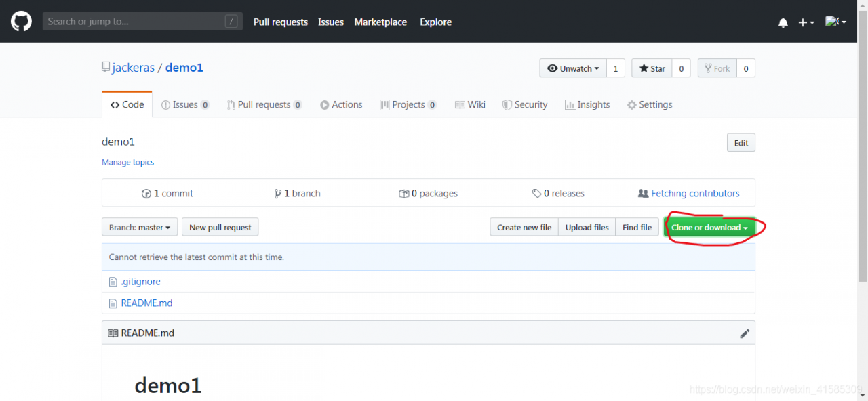Go to Marketplace in top navigation
This screenshot has width=868, height=401.
[x=380, y=22]
